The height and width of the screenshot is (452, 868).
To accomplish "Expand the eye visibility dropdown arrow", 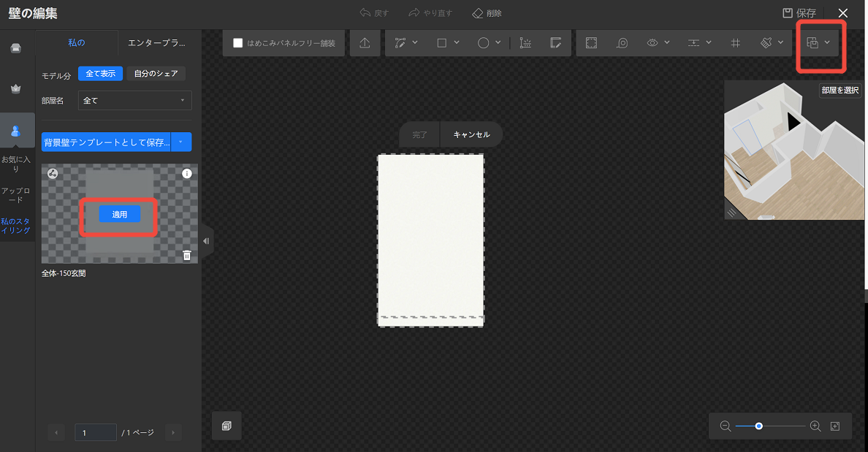I will click(667, 42).
